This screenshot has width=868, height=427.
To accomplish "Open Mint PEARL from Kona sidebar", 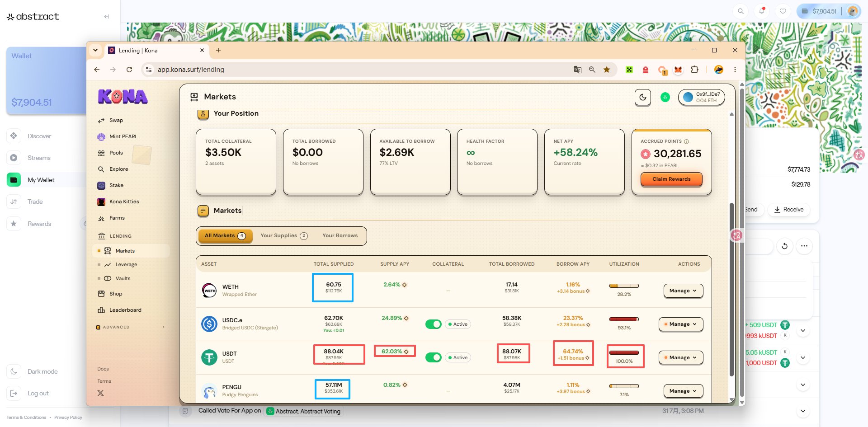I will tap(118, 136).
